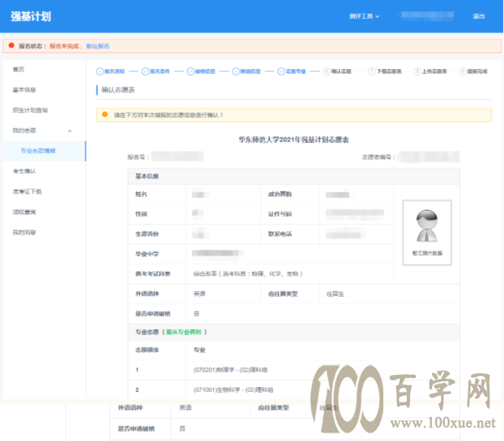Viewport: 504px width, 441px height.
Task: Open 成绩查询 in the sidebar
Action: [x=24, y=212]
